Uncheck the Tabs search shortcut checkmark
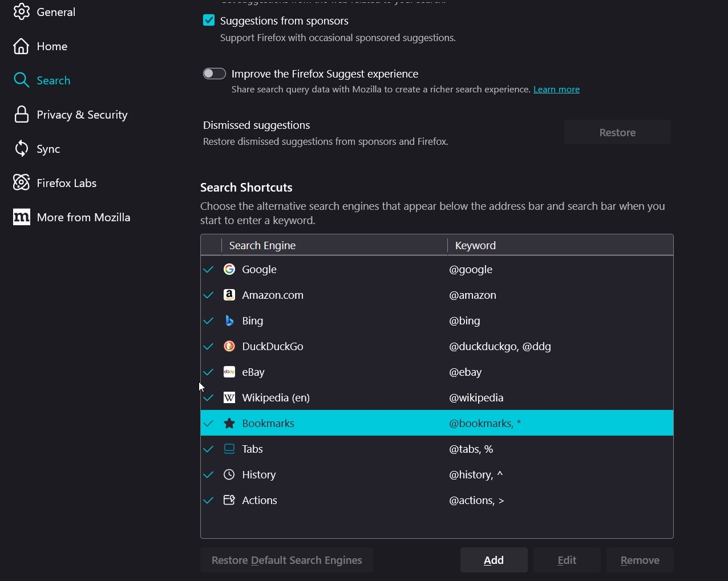 [x=209, y=449]
